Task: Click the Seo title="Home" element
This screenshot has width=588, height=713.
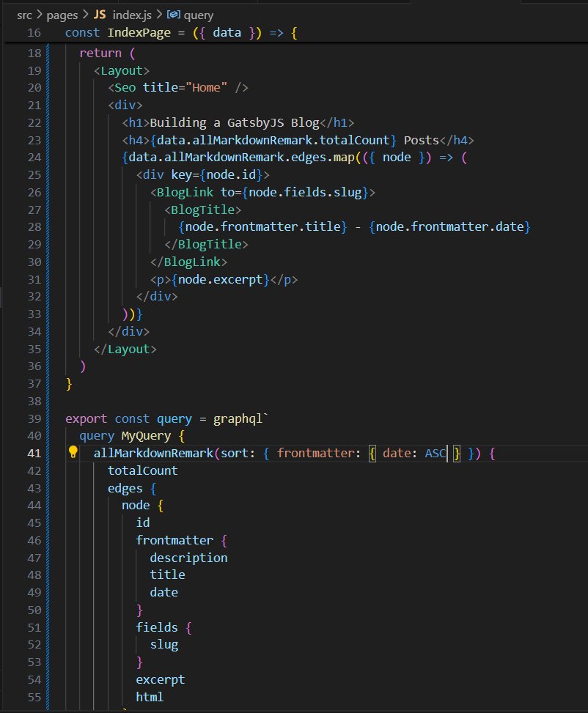Action: pyautogui.click(x=178, y=88)
